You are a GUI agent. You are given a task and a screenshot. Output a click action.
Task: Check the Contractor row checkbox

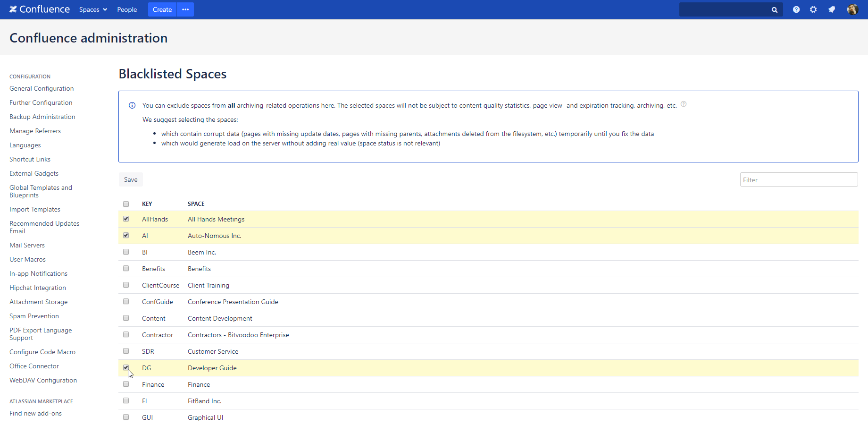click(126, 334)
